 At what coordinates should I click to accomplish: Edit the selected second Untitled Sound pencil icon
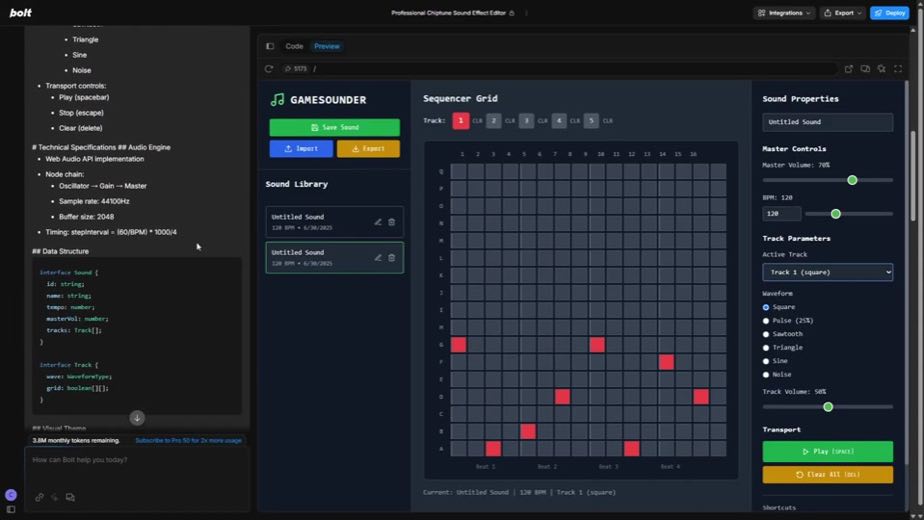(x=378, y=258)
